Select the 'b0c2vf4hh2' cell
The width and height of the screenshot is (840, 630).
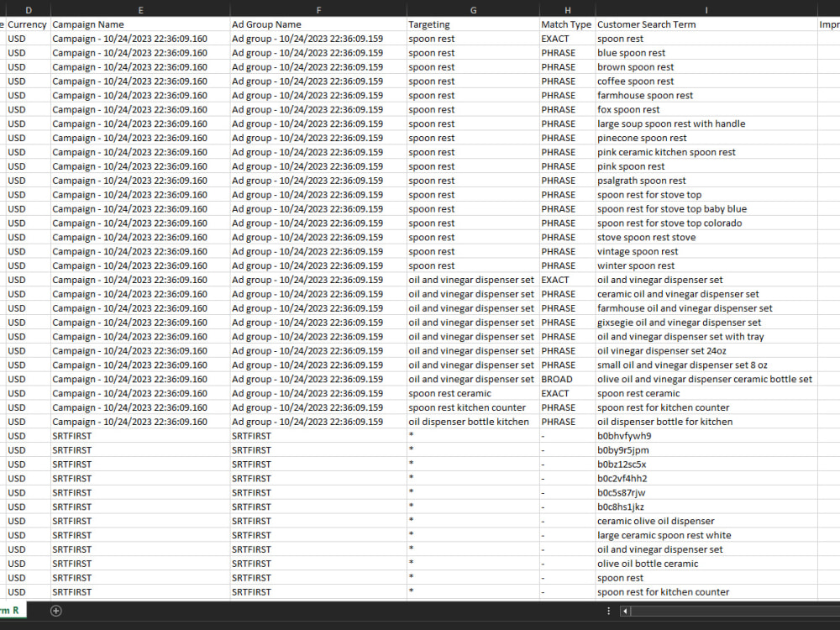706,479
